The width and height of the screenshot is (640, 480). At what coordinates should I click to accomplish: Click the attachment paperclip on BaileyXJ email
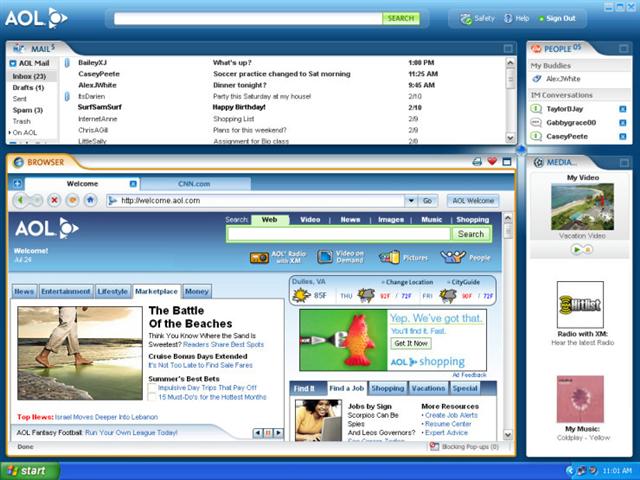tap(67, 63)
